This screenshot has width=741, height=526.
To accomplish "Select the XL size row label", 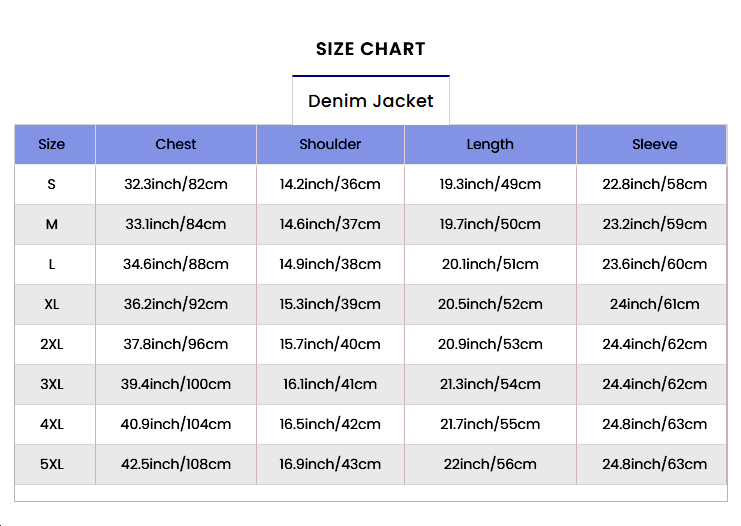I will click(52, 304).
